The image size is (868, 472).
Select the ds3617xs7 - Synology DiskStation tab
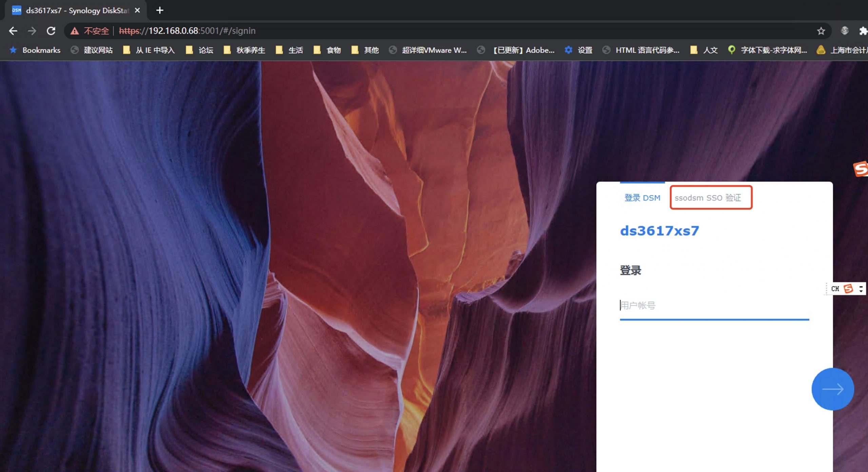(75, 11)
